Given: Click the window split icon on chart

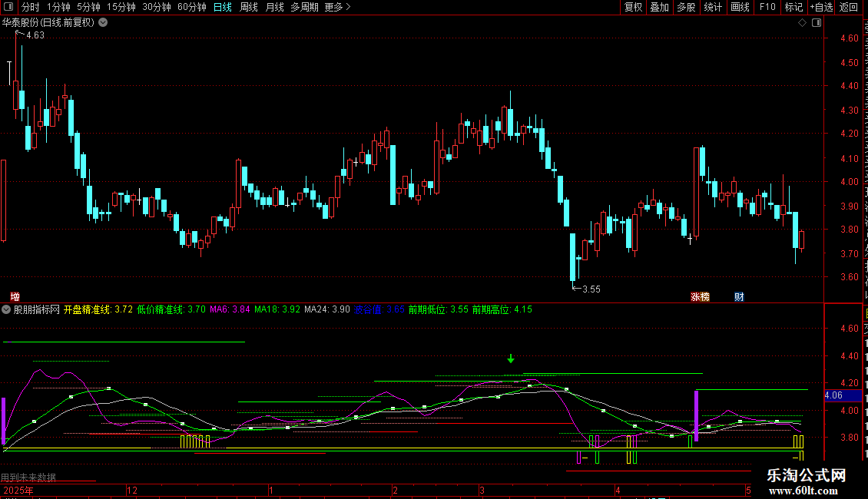Looking at the screenshot, I should pyautogui.click(x=817, y=23).
